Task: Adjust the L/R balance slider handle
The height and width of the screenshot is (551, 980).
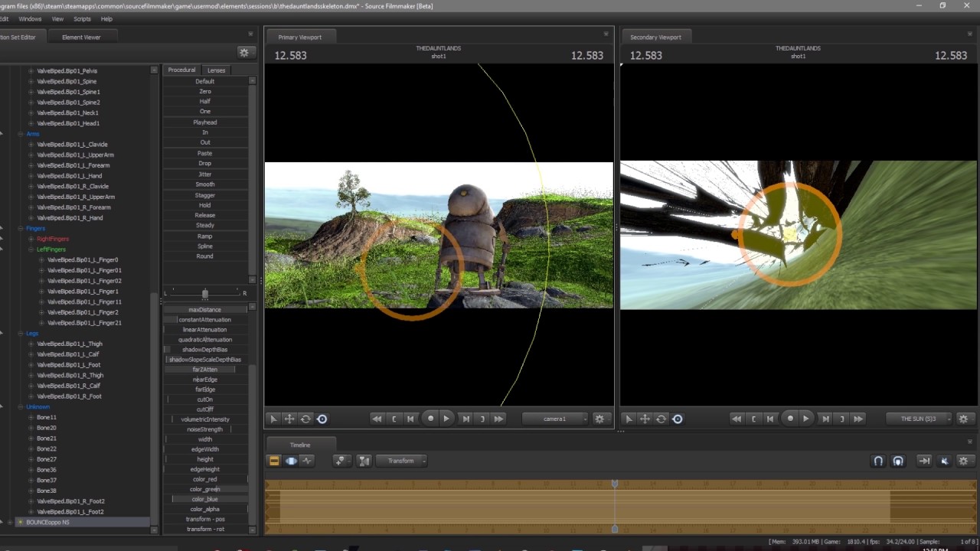Action: pos(204,293)
